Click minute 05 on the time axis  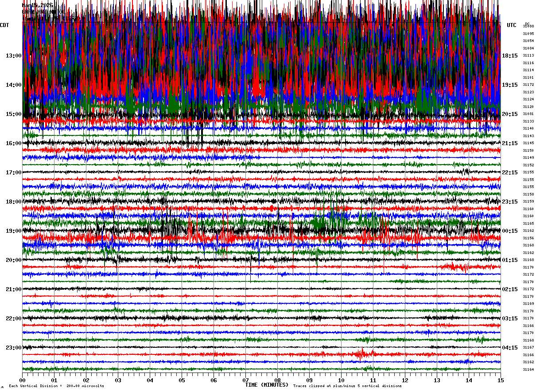(182, 380)
